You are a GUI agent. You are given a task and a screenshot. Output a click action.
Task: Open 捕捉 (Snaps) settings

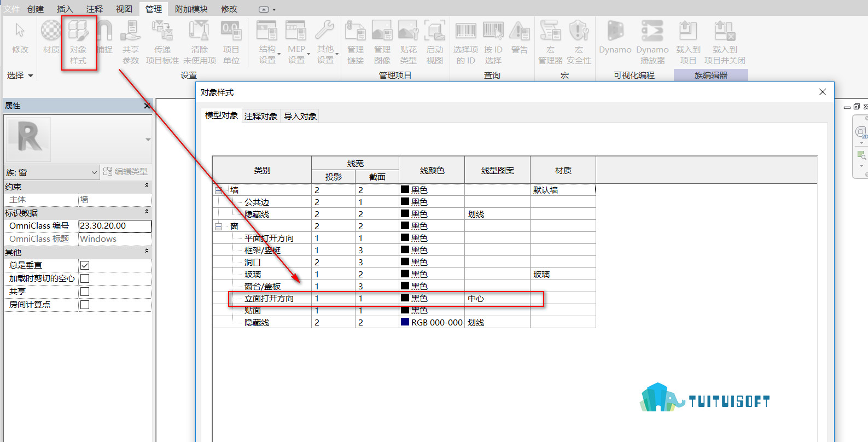pyautogui.click(x=104, y=38)
